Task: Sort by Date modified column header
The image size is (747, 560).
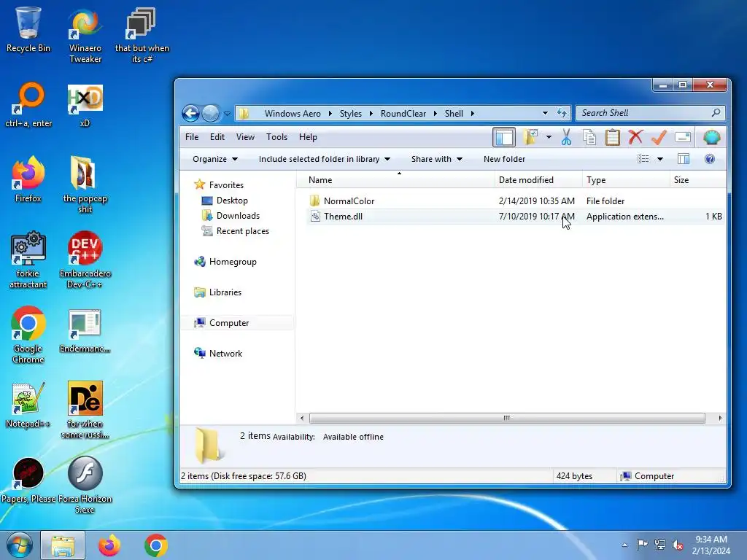Action: (538, 180)
